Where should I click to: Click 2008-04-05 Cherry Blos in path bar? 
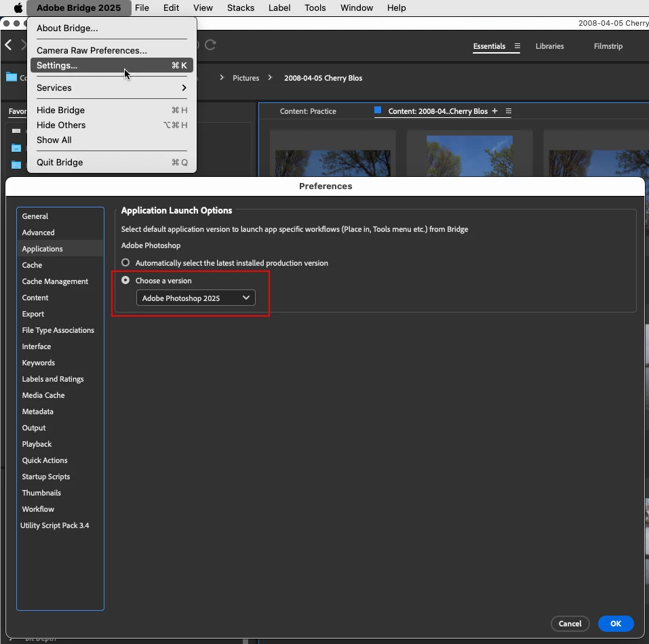coord(323,78)
